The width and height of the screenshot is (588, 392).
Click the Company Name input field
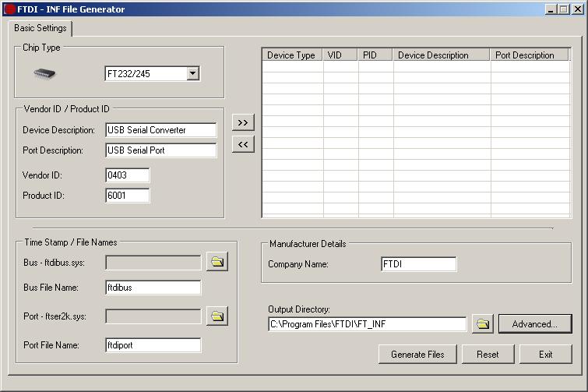pyautogui.click(x=418, y=264)
